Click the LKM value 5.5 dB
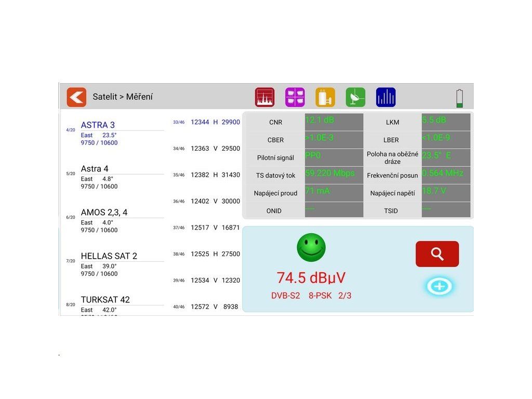Screen dimensions: 532x399 pos(446,122)
